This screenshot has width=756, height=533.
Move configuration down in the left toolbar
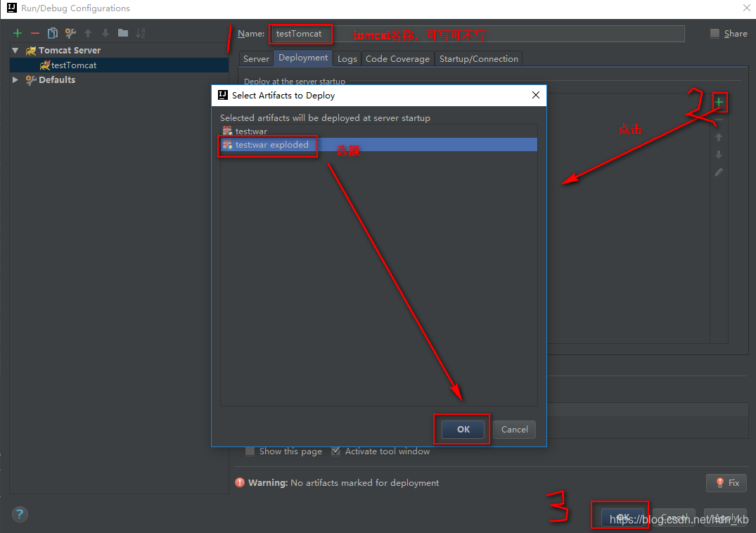click(x=105, y=33)
